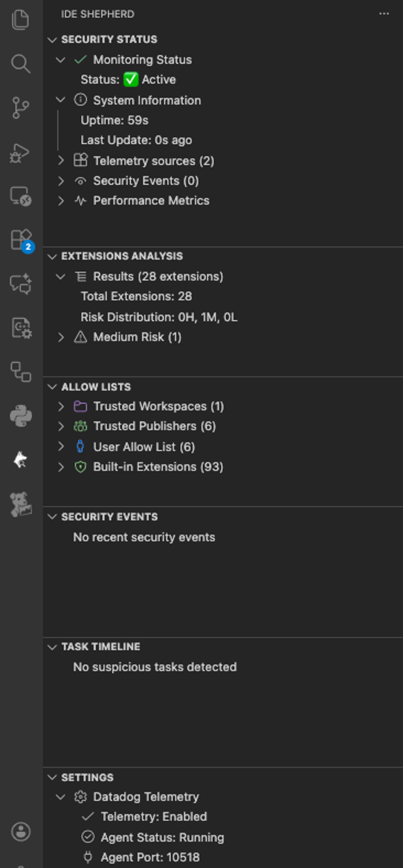Open the More Actions menu for IDE Shepherd
Image resolution: width=403 pixels, height=868 pixels.
point(384,14)
